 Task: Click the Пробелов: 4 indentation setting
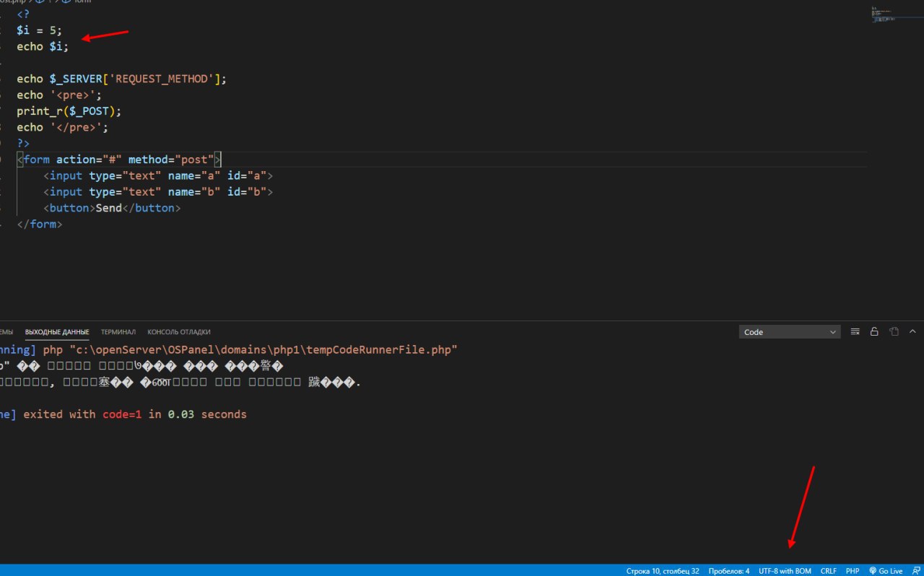coord(729,571)
